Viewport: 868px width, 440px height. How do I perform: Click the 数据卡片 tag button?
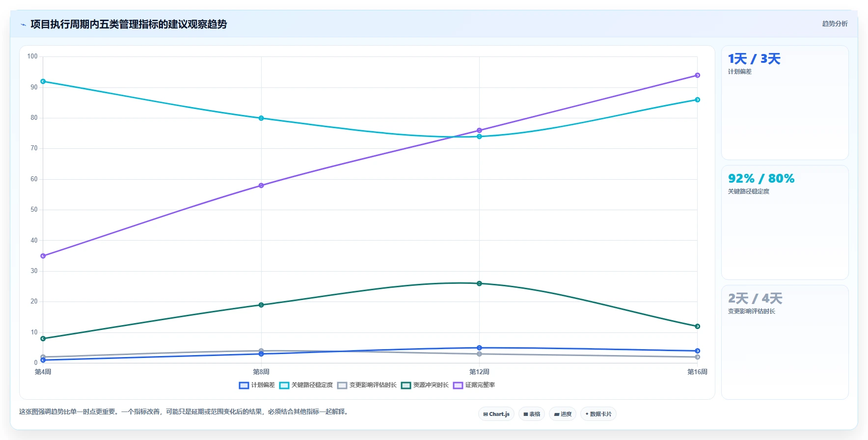click(x=598, y=414)
